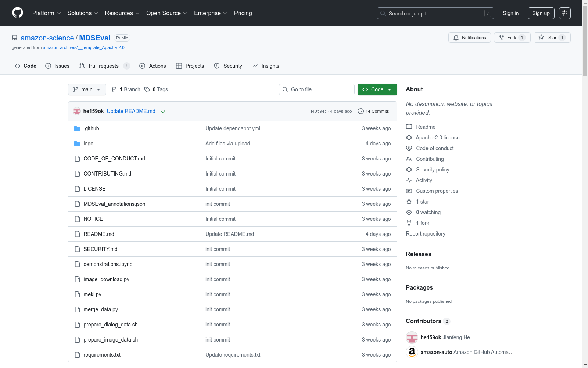Click the logo folder icon
The image size is (588, 368).
click(77, 144)
